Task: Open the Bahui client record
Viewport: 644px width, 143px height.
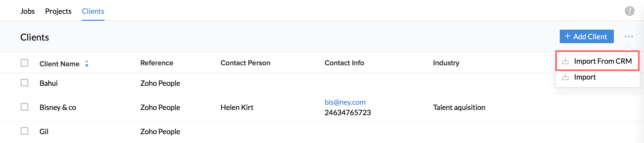Action: (49, 83)
